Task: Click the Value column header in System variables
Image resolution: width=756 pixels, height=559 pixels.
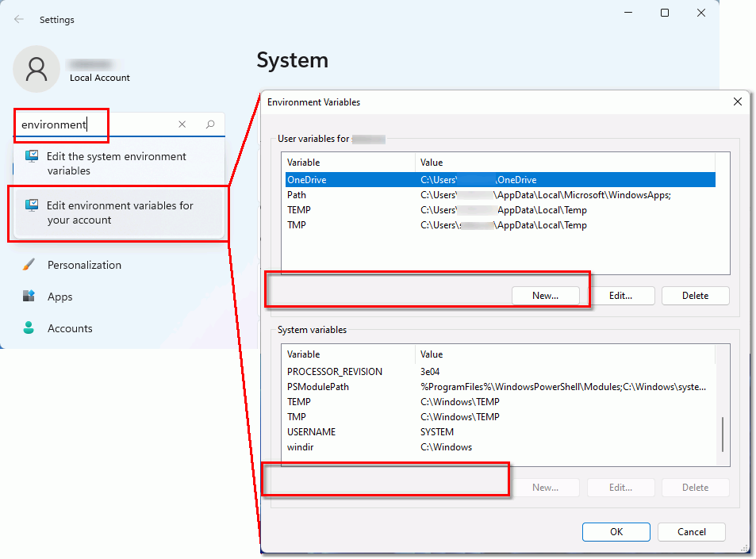Action: 565,354
